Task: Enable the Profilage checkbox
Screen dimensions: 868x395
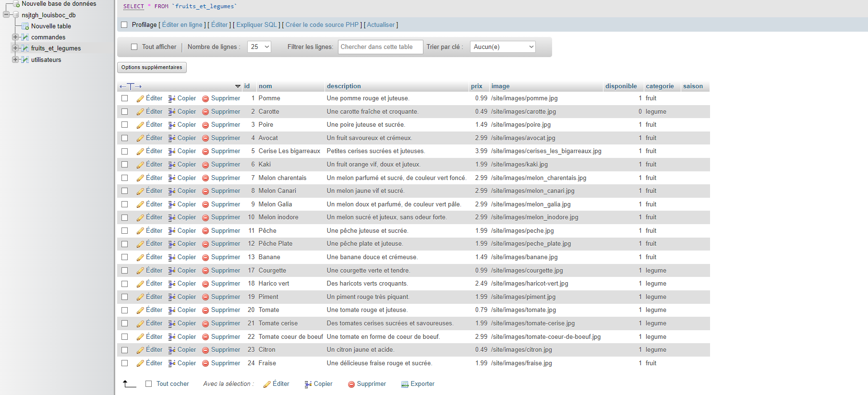Action: click(124, 25)
